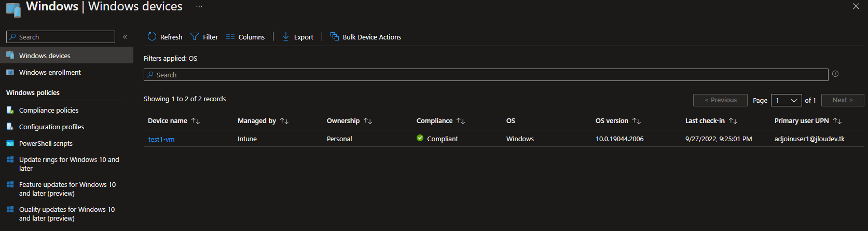868x231 pixels.
Task: Click the Windows enrollment icon
Action: click(10, 72)
